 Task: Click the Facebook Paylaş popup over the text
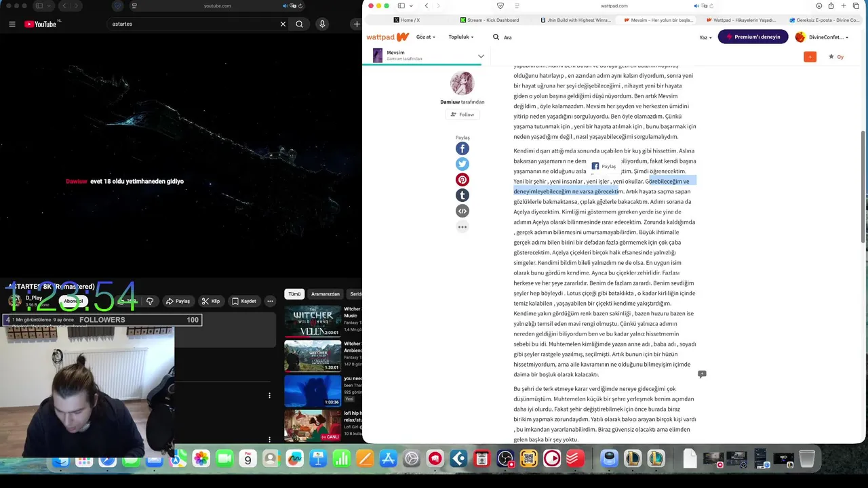point(604,166)
